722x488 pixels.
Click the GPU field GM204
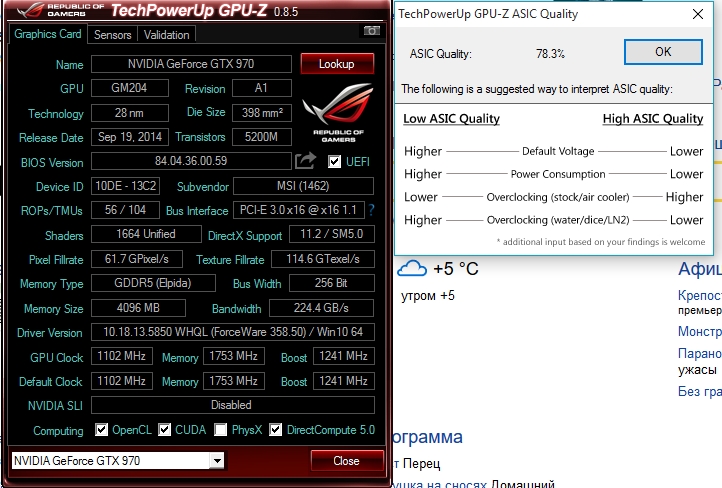pyautogui.click(x=129, y=88)
